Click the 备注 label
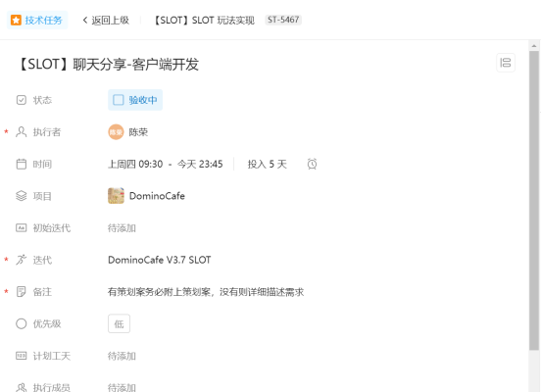This screenshot has width=541, height=392. point(42,292)
